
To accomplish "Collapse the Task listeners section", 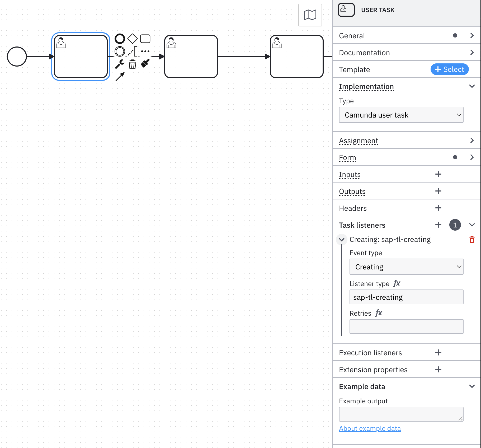I will pos(472,225).
